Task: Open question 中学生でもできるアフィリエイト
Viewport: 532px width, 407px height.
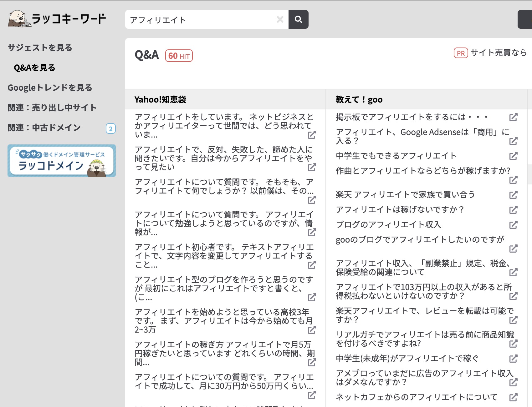Action: click(396, 156)
